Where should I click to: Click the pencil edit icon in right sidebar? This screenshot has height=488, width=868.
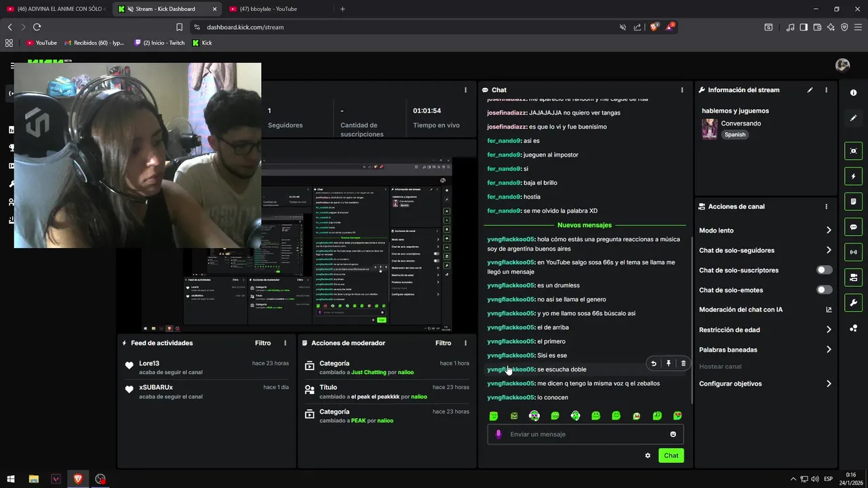click(x=853, y=118)
